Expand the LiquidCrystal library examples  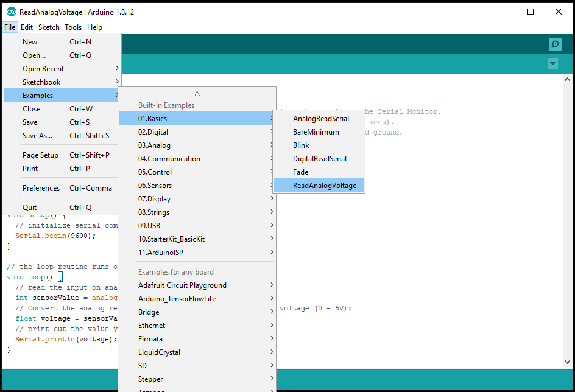coord(197,352)
